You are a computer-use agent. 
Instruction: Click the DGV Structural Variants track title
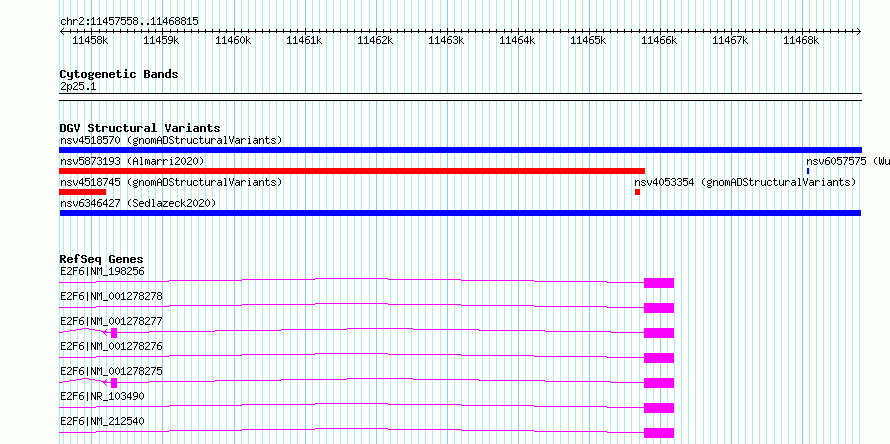click(140, 128)
